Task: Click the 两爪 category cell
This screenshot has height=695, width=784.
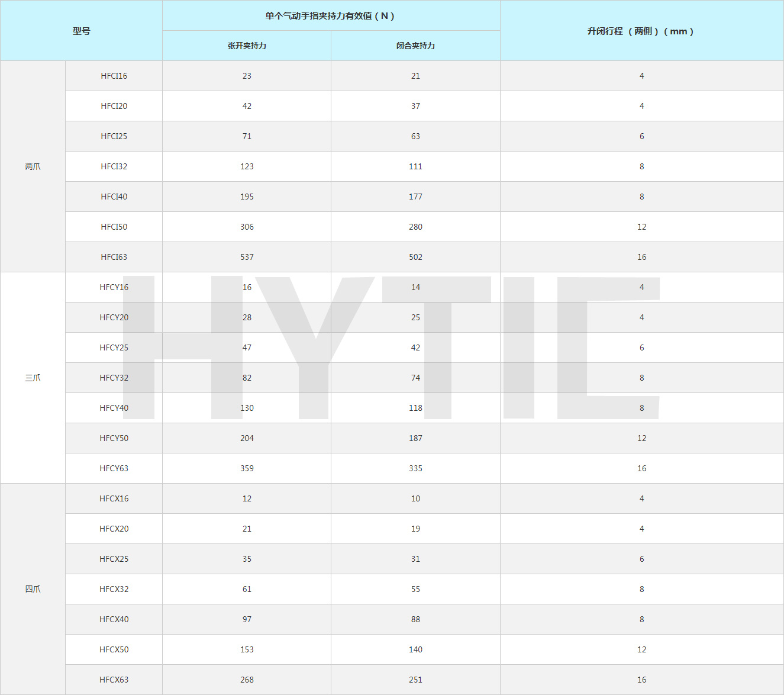Action: (x=33, y=166)
